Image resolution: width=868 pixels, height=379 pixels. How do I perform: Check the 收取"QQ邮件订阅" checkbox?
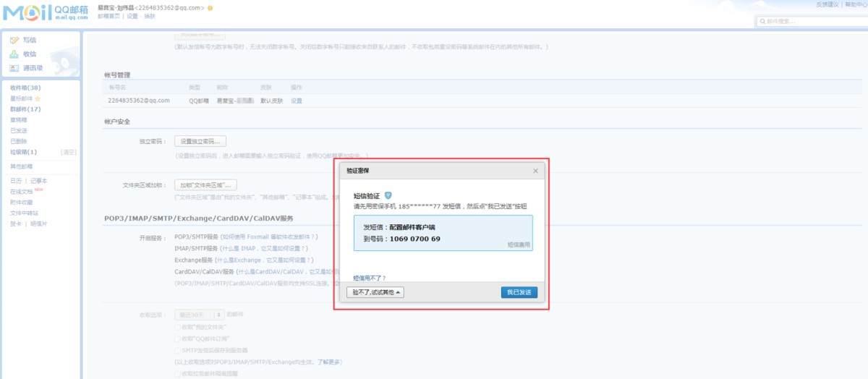click(x=178, y=338)
